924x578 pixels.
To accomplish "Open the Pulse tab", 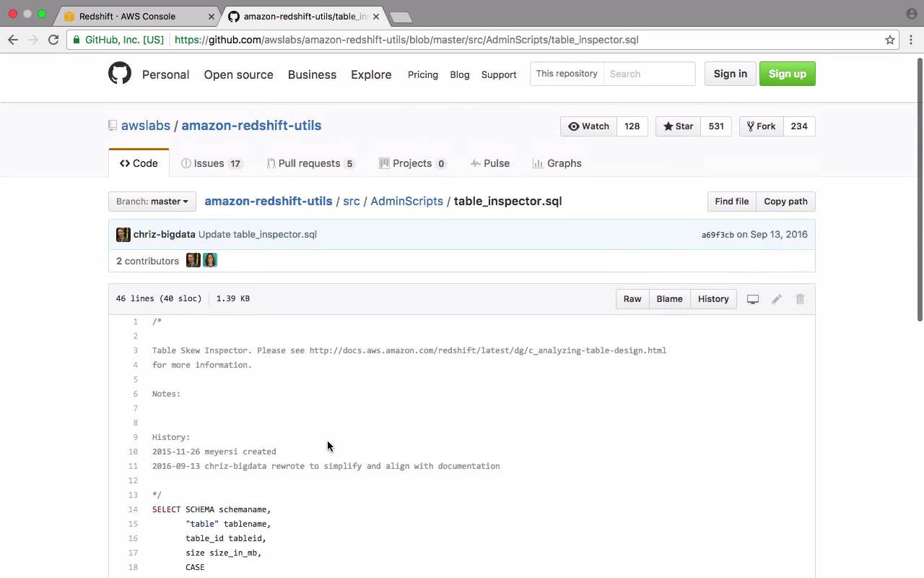I will 490,163.
